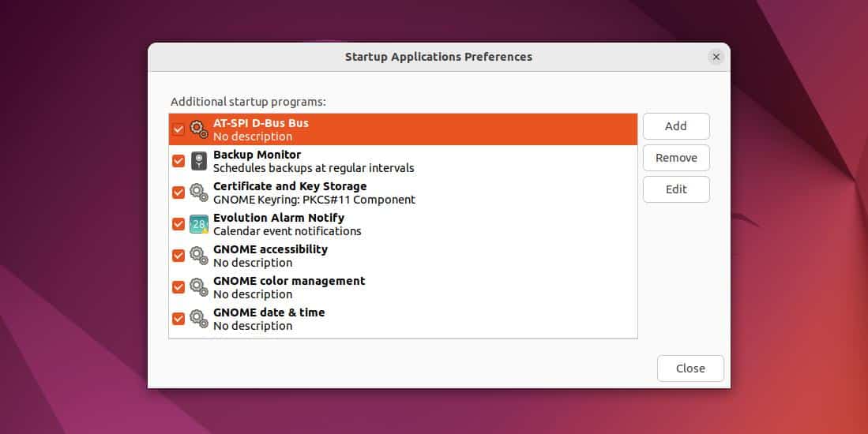Click 'GNOME Keyring: PKCS#11 Component' description
The image size is (868, 434).
tap(314, 200)
